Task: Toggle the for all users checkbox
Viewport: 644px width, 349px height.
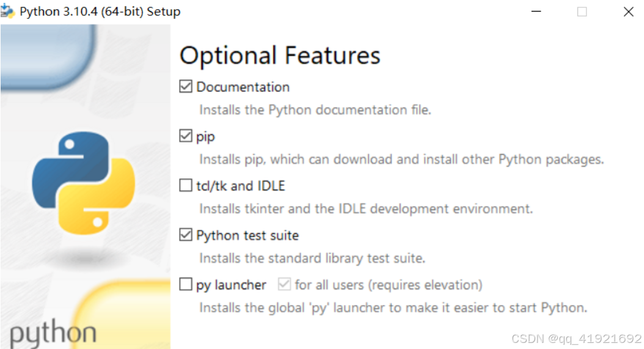Action: point(284,284)
